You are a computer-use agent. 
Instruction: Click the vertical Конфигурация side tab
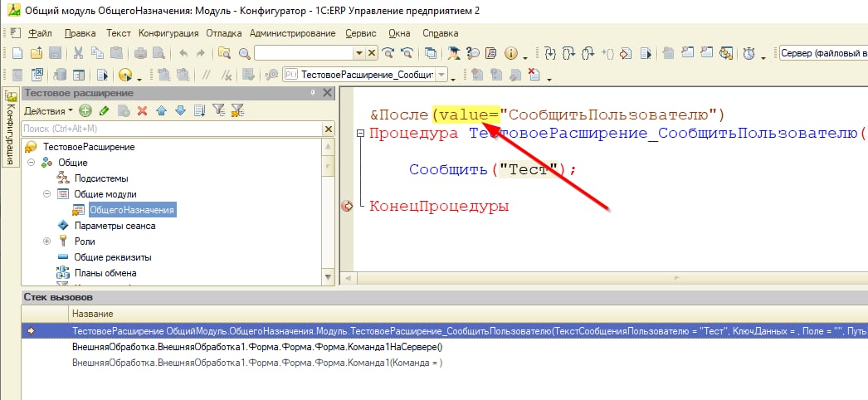click(x=11, y=127)
